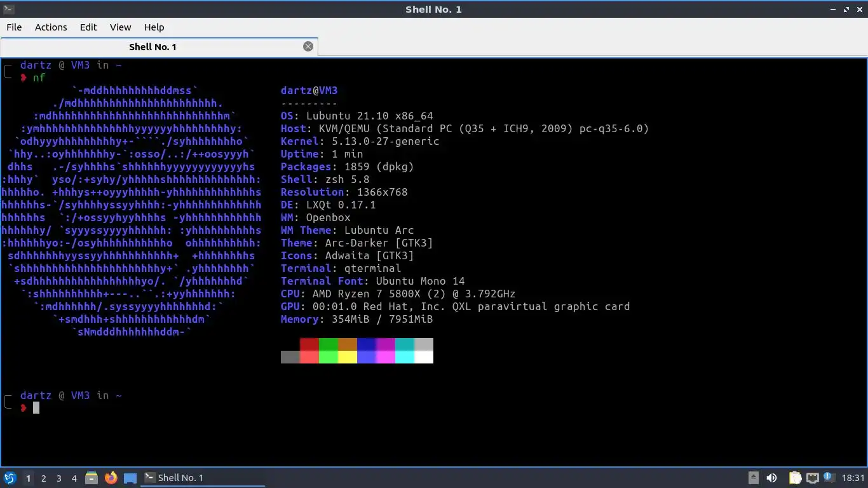The width and height of the screenshot is (868, 488).
Task: Switch to virtual desktop 2
Action: [43, 478]
